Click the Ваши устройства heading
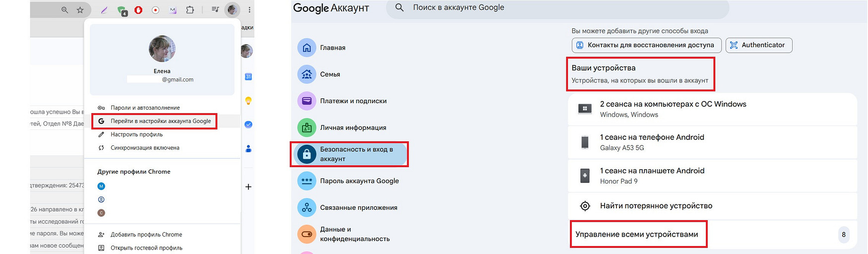 point(603,68)
